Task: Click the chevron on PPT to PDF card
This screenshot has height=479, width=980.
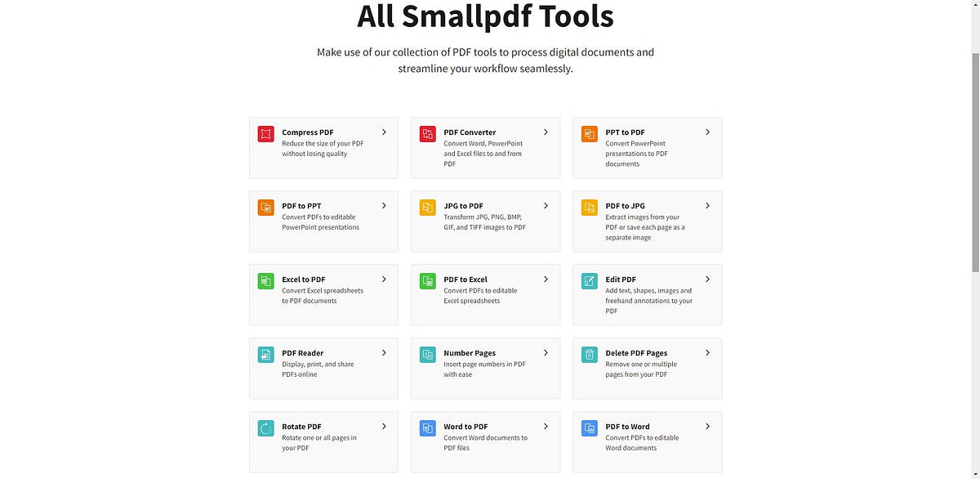Action: (708, 132)
